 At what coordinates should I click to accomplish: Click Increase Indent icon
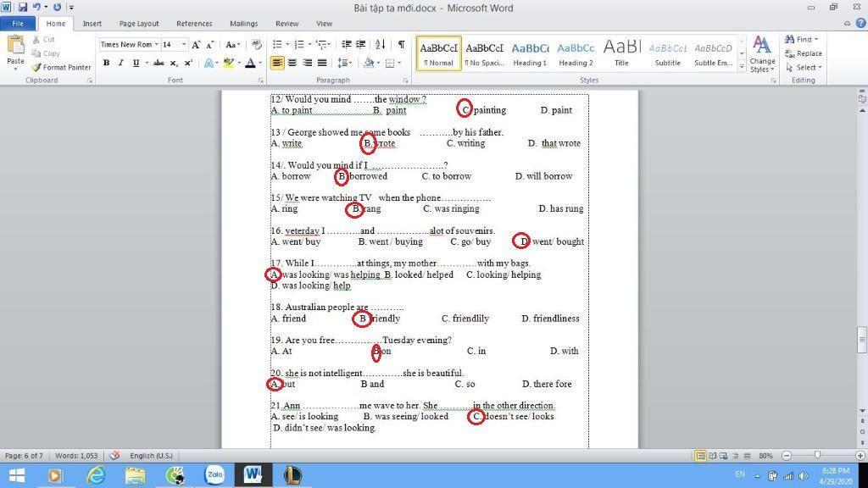point(360,45)
